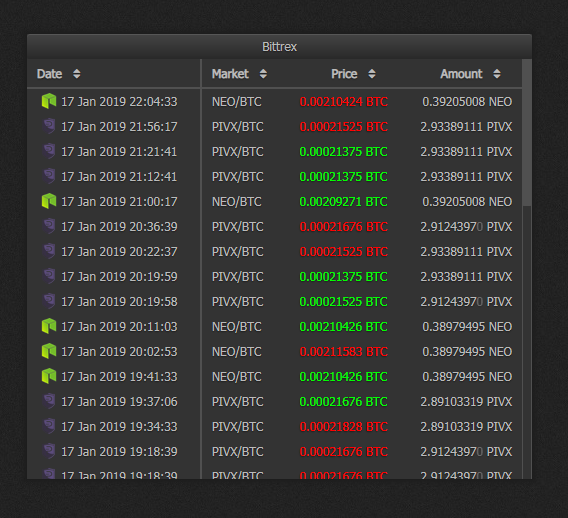Click the PIVX icon on the 20:36:39 row
The image size is (568, 518).
49,226
